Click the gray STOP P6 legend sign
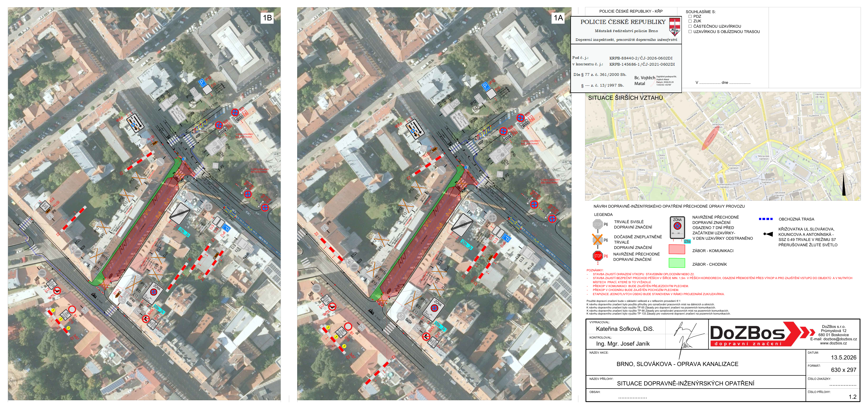This screenshot has width=868, height=409. click(598, 224)
